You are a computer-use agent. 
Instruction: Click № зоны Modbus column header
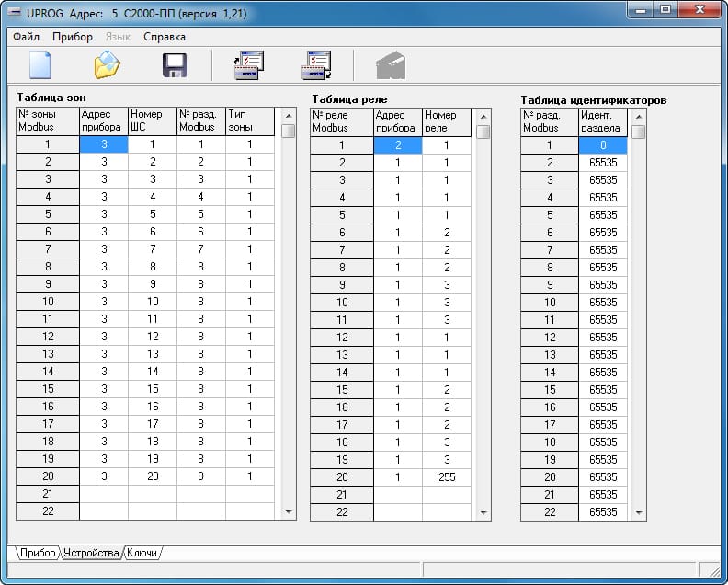click(48, 121)
